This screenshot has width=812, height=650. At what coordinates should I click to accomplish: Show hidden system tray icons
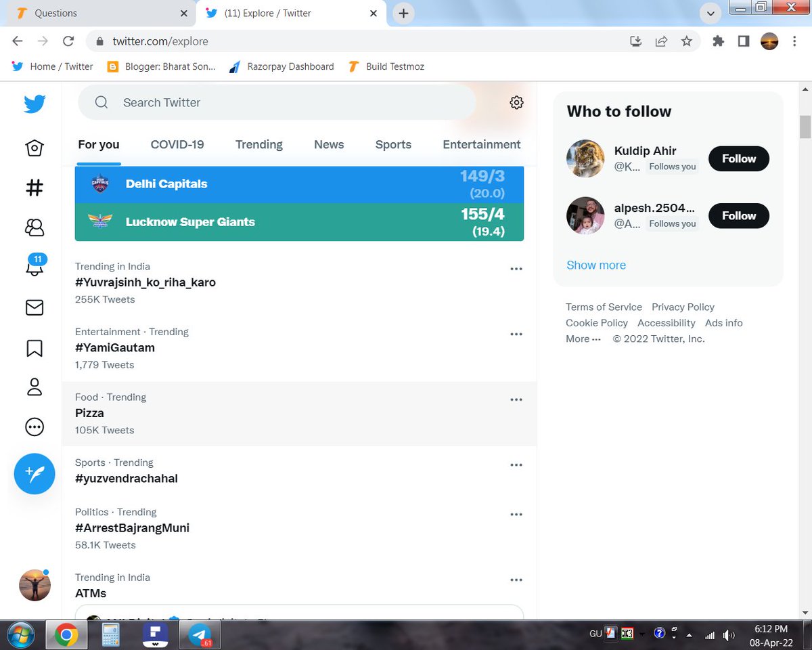[690, 635]
